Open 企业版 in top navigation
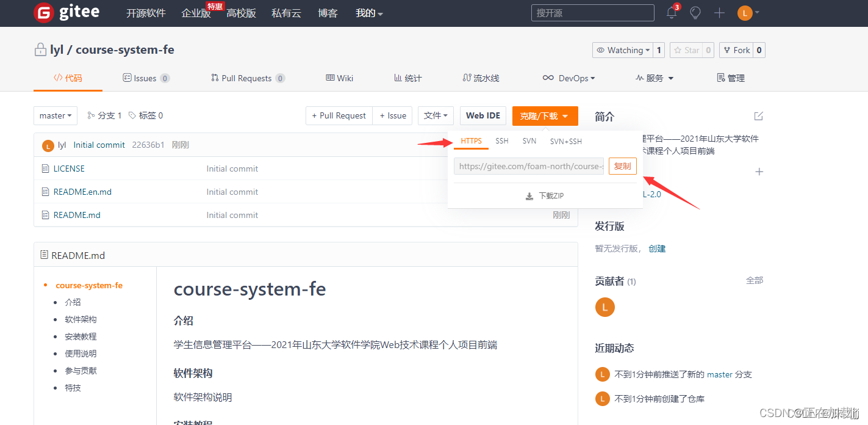 (196, 13)
